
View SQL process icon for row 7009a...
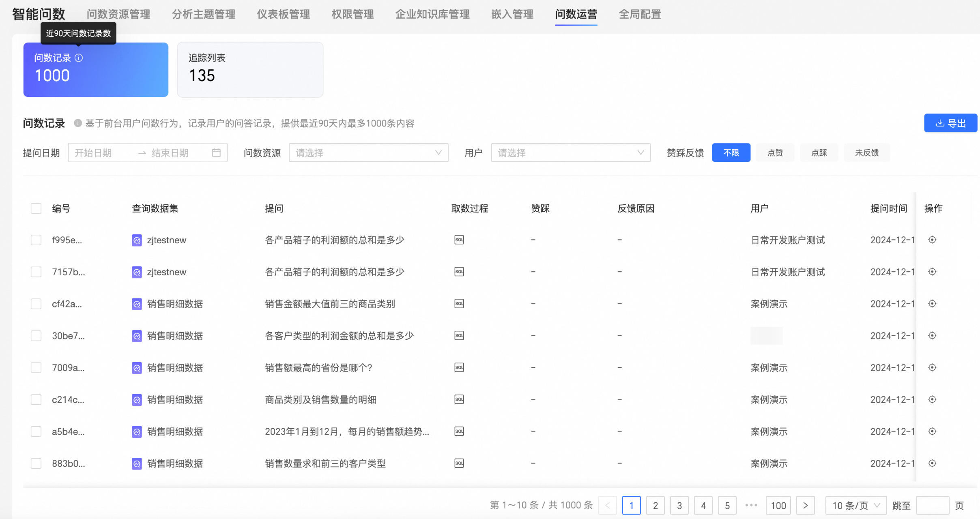pos(459,368)
